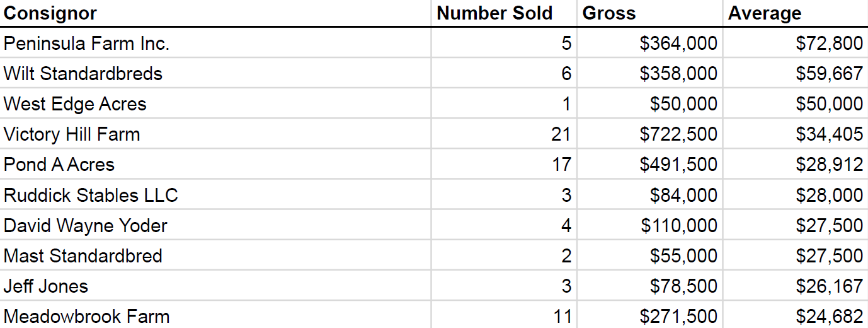Select the Mast Standardbred cell

(215, 255)
